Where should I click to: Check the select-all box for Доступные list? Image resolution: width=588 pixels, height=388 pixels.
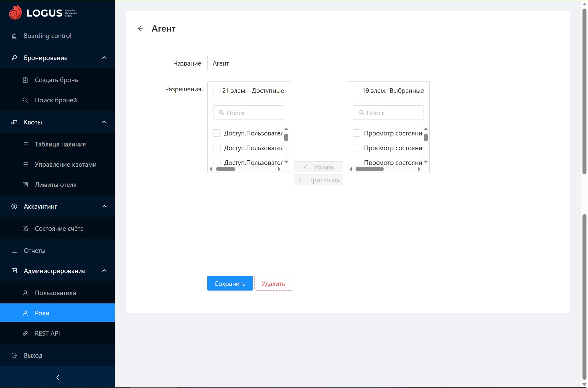(x=217, y=90)
